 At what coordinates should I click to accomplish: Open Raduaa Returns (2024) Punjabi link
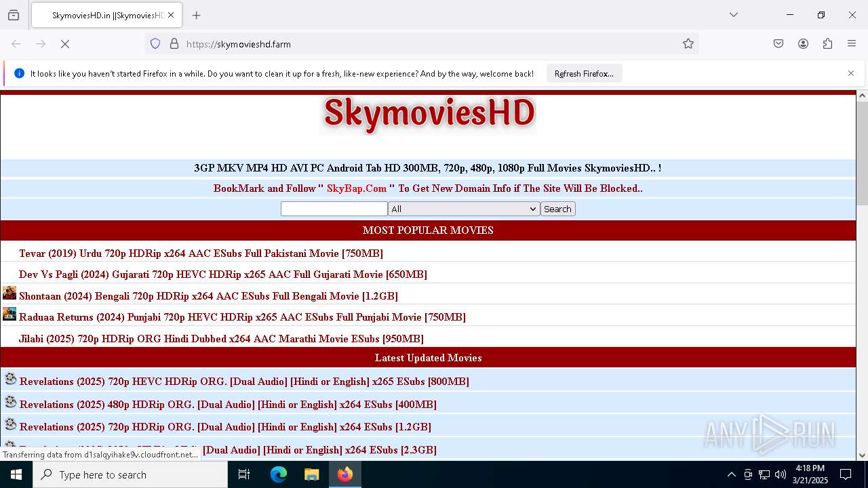[x=242, y=317]
